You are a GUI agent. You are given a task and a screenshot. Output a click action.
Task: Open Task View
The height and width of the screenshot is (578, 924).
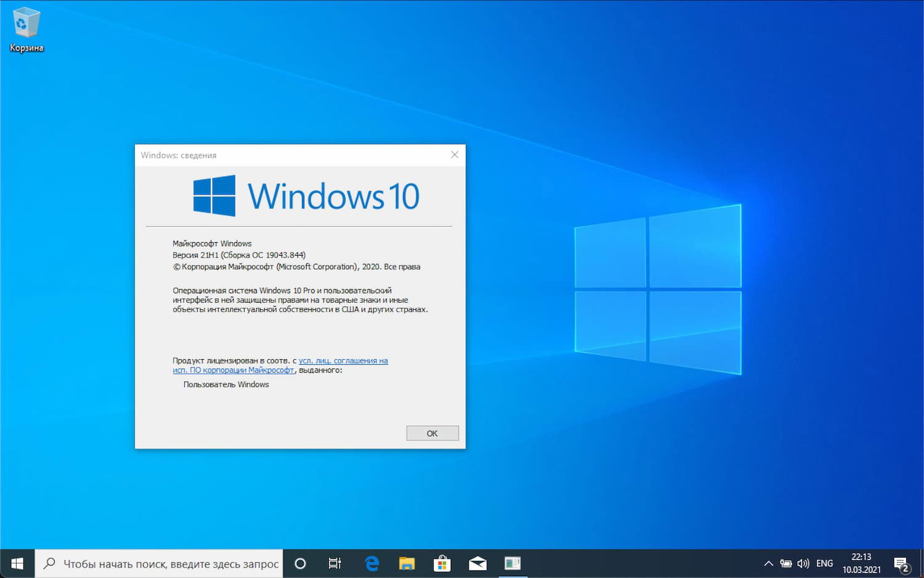pos(334,563)
